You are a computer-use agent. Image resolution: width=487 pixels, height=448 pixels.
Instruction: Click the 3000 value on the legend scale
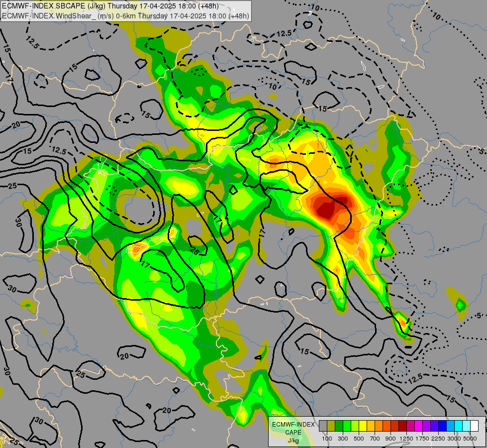454,439
